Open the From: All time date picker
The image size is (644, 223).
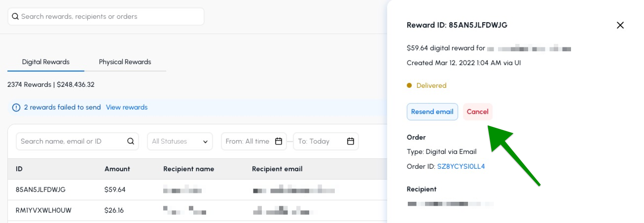pyautogui.click(x=254, y=142)
